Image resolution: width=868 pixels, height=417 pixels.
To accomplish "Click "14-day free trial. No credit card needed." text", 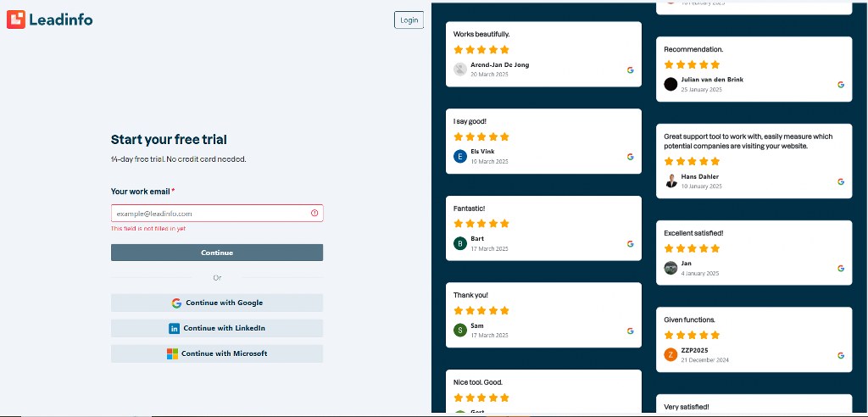I will (x=178, y=159).
